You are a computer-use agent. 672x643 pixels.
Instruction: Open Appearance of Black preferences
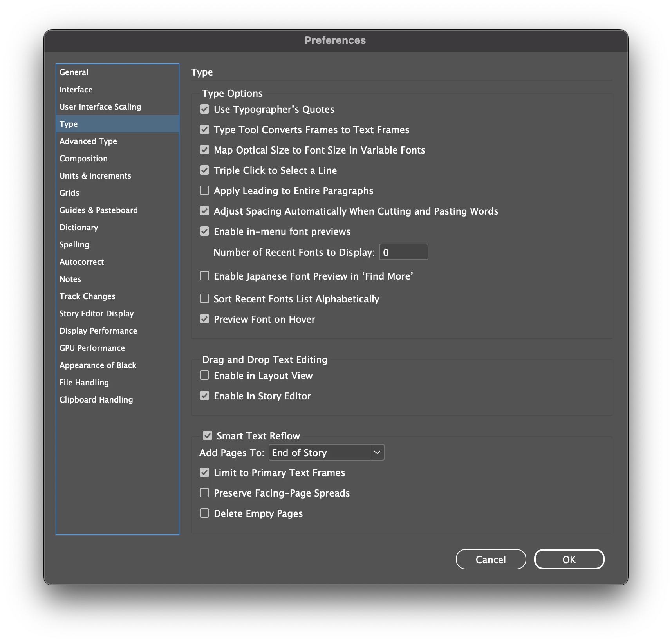(x=117, y=365)
